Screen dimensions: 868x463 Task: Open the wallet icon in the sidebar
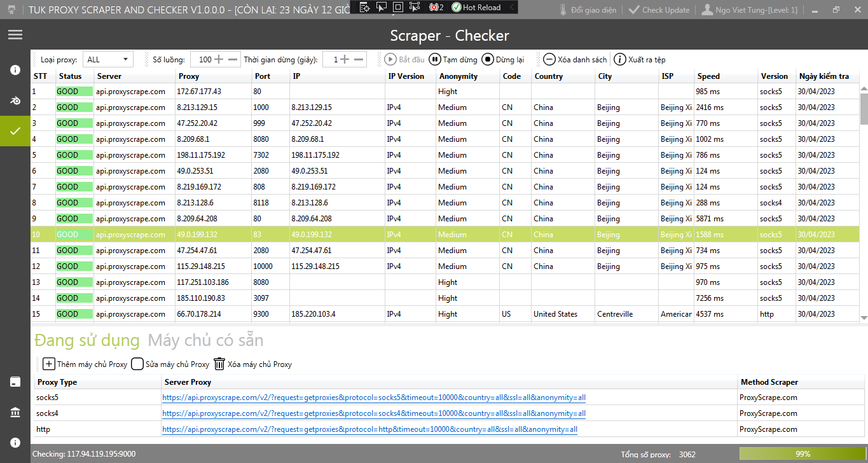click(15, 382)
